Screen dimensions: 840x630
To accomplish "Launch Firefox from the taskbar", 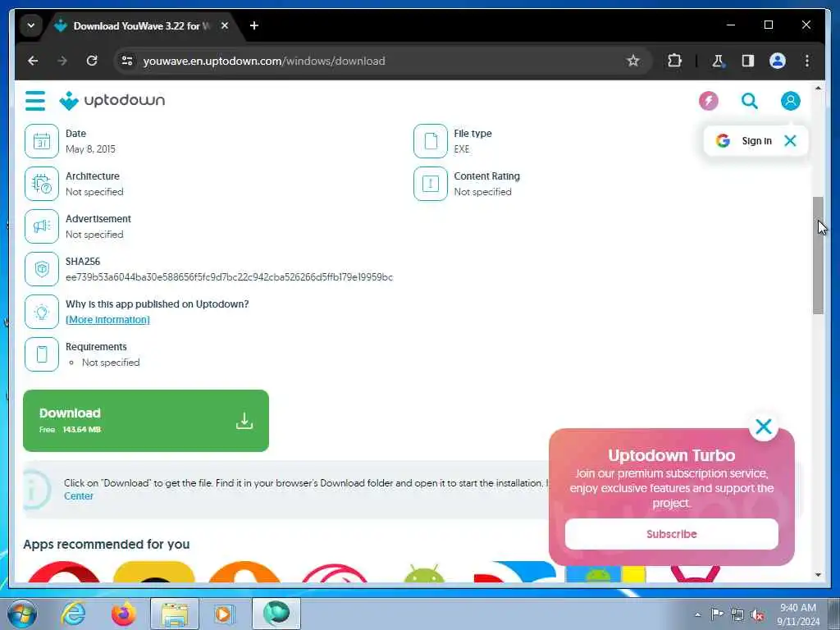I will point(124,614).
